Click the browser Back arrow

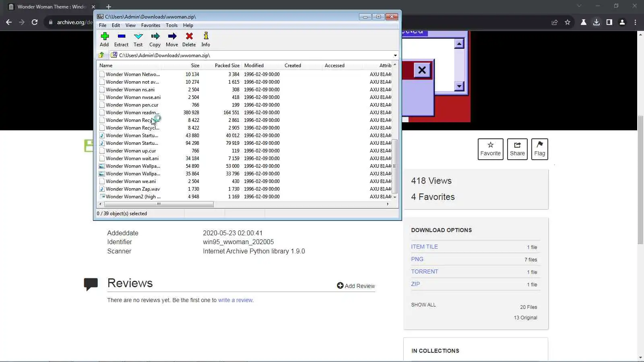(9, 22)
